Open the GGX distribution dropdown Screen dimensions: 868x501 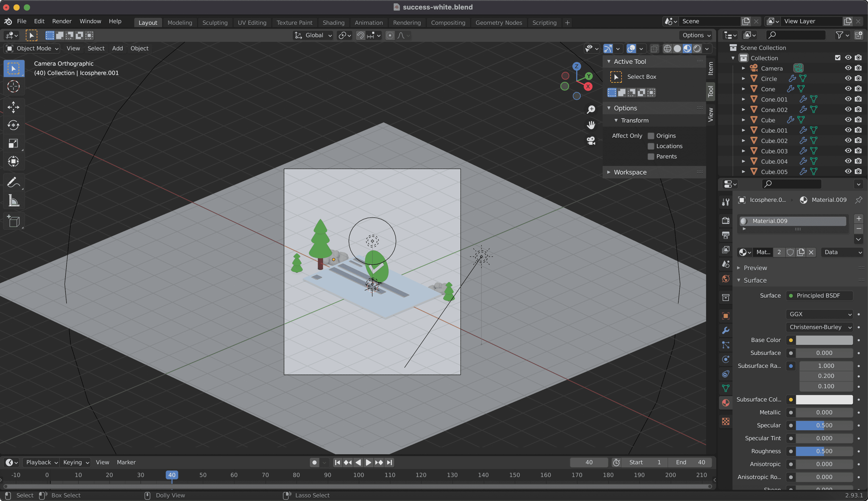pyautogui.click(x=819, y=314)
